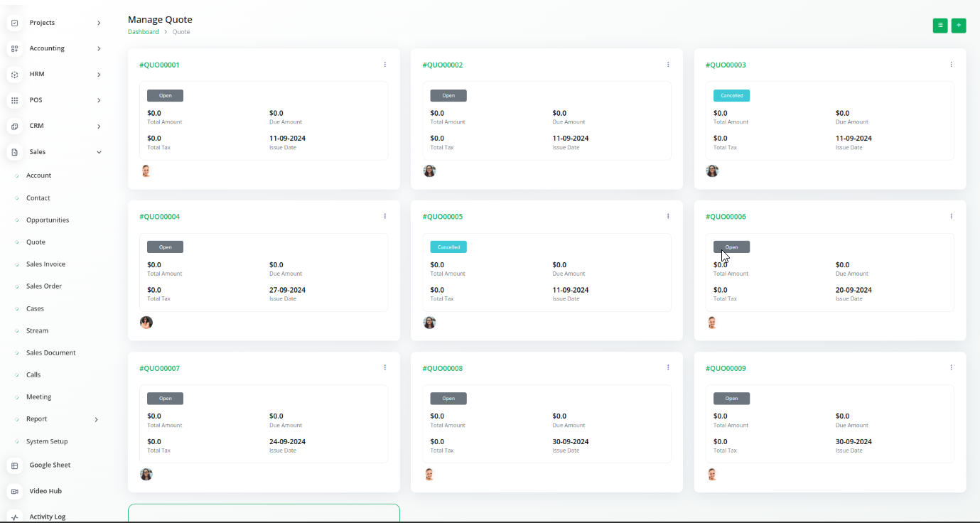
Task: Click the Cancelled badge on #QUO00003
Action: (731, 95)
